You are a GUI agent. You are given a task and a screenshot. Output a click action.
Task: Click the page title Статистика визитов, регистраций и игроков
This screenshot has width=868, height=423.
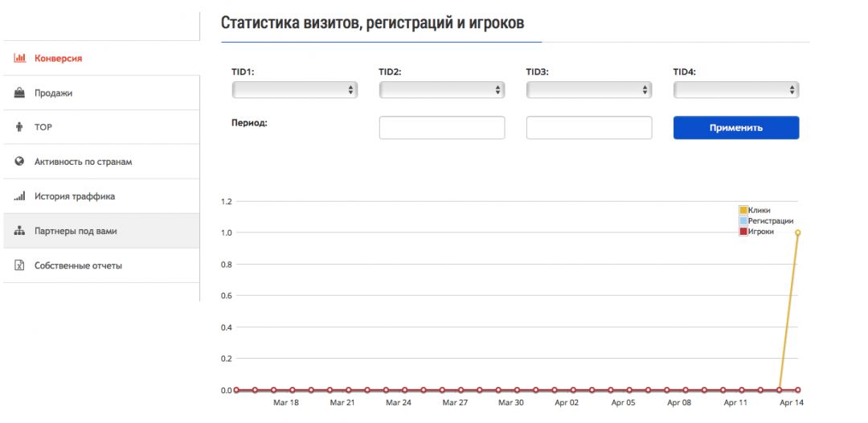click(x=373, y=23)
